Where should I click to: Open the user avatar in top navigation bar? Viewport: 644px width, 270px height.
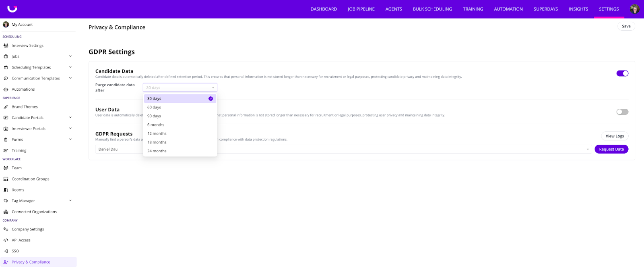[635, 9]
